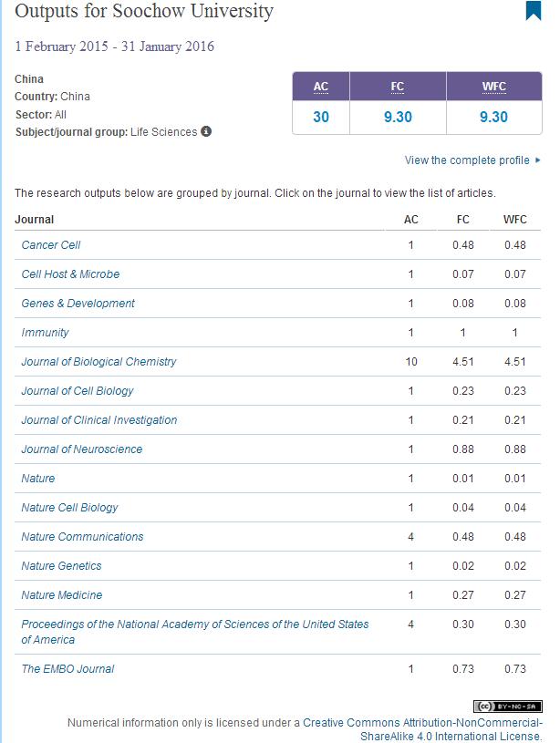This screenshot has height=743, width=560.
Task: Select the WFC metric tab
Action: [493, 88]
